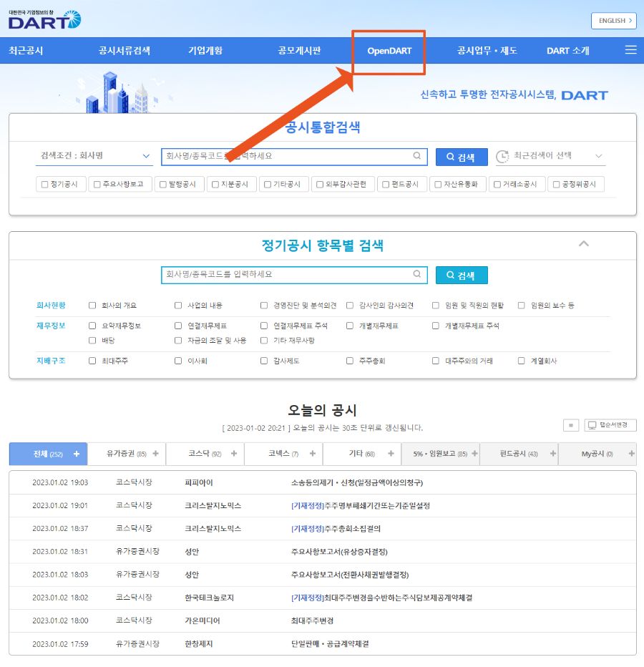Check the 회사의 개요 checkbox

coord(92,306)
